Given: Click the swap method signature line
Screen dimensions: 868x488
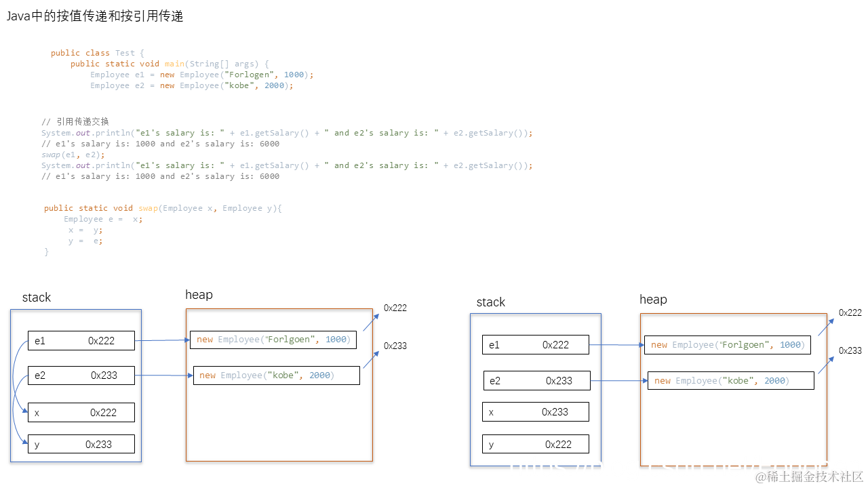Looking at the screenshot, I should [163, 208].
